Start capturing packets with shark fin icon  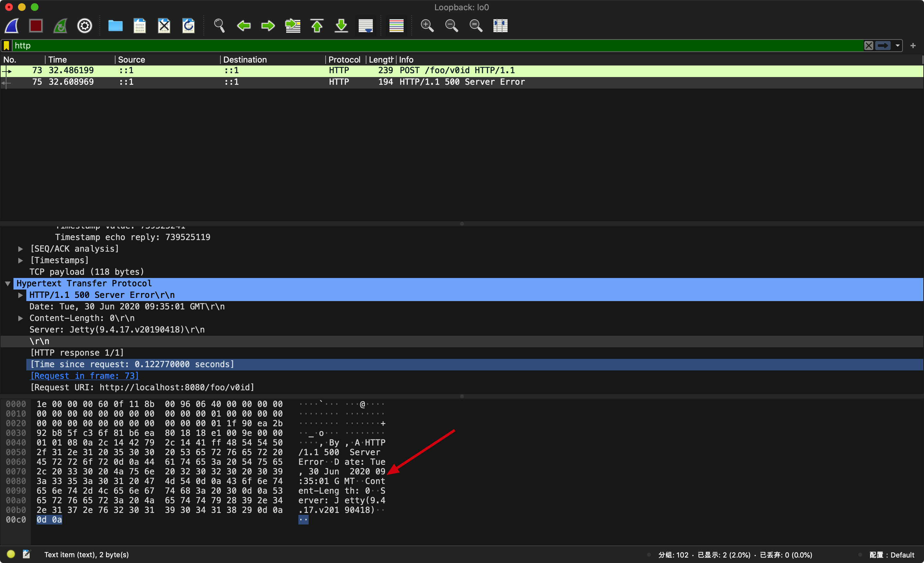pos(12,26)
